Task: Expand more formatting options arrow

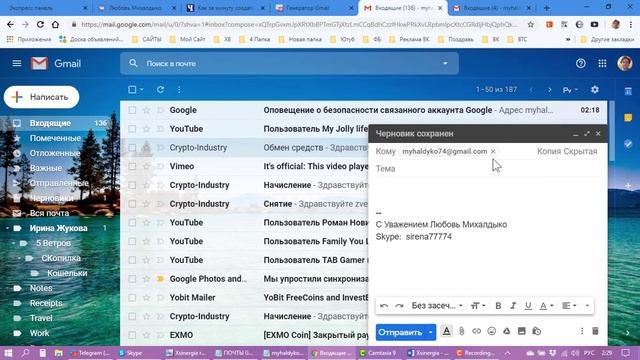Action: pyautogui.click(x=587, y=306)
